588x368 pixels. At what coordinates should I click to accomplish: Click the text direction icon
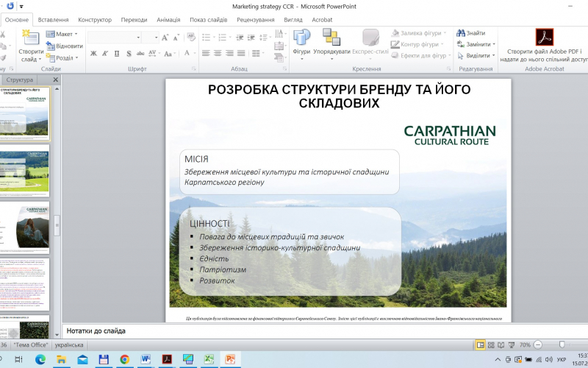(x=279, y=34)
